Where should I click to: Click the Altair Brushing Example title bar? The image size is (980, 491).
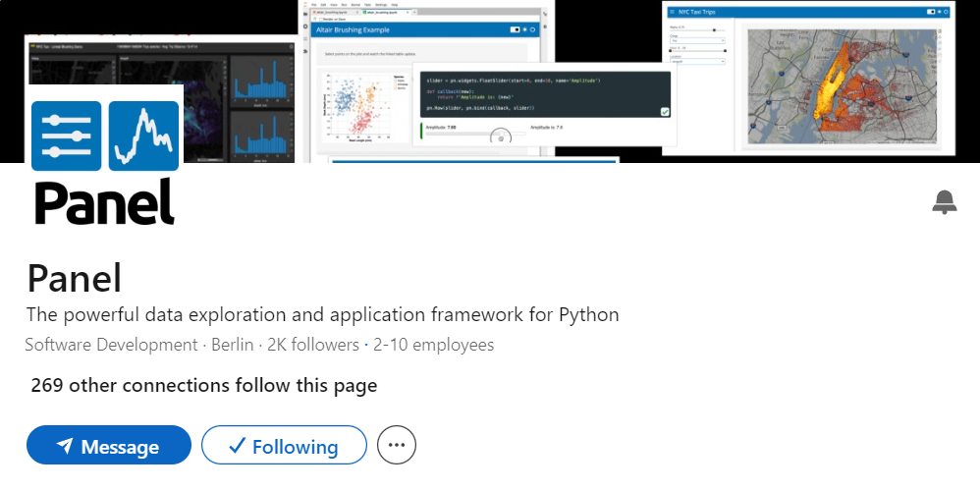(427, 30)
